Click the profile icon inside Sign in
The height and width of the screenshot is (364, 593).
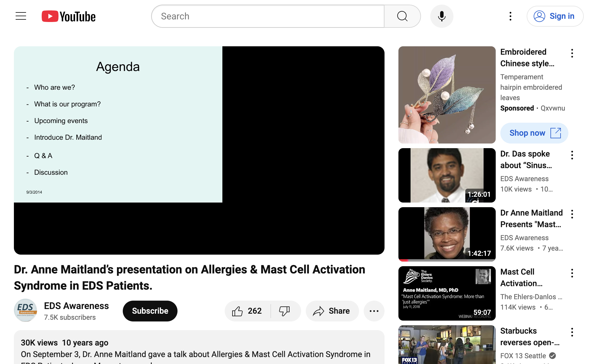click(x=539, y=16)
